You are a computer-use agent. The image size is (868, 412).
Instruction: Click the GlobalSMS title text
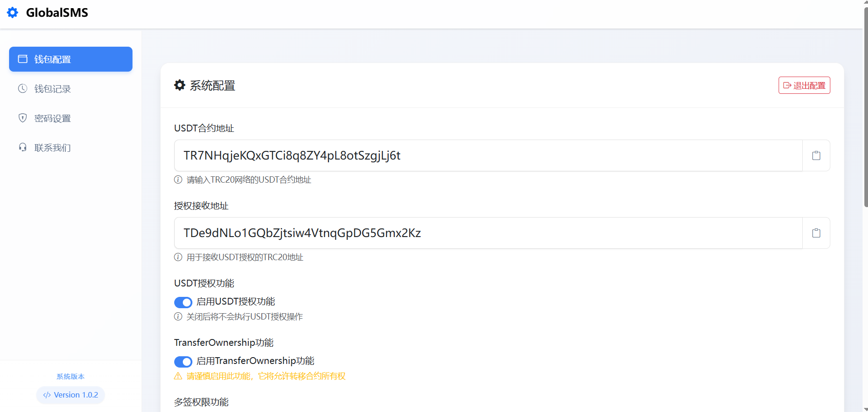pos(57,13)
